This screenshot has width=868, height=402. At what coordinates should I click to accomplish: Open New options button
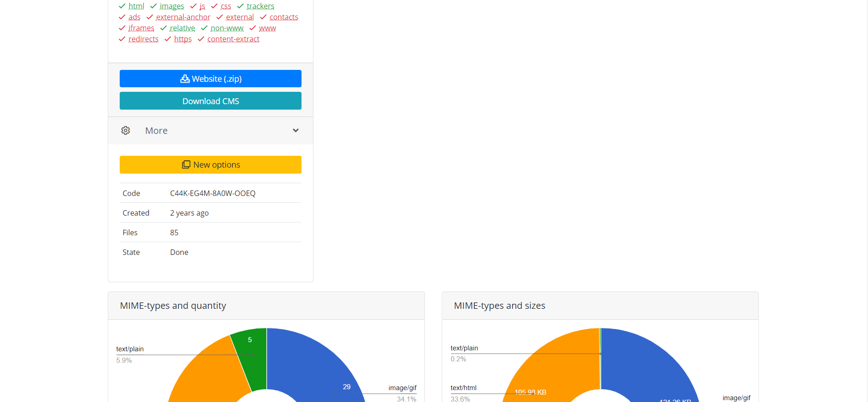pos(211,164)
